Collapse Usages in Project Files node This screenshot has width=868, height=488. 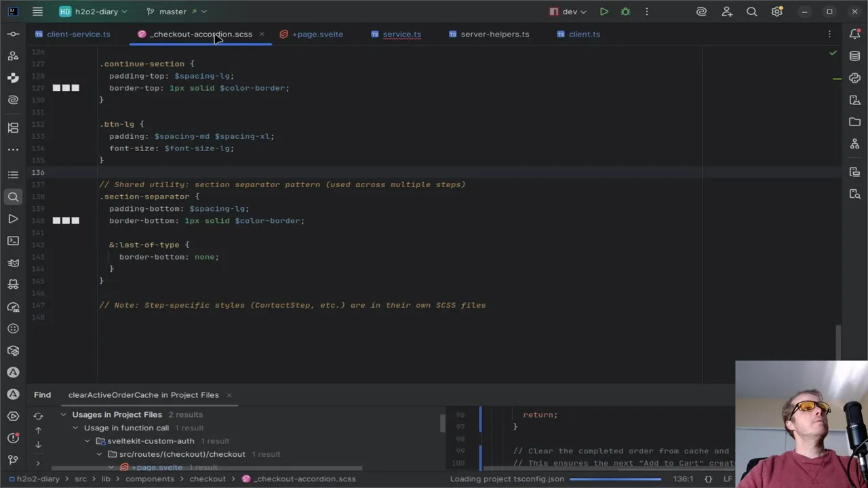[63, 415]
